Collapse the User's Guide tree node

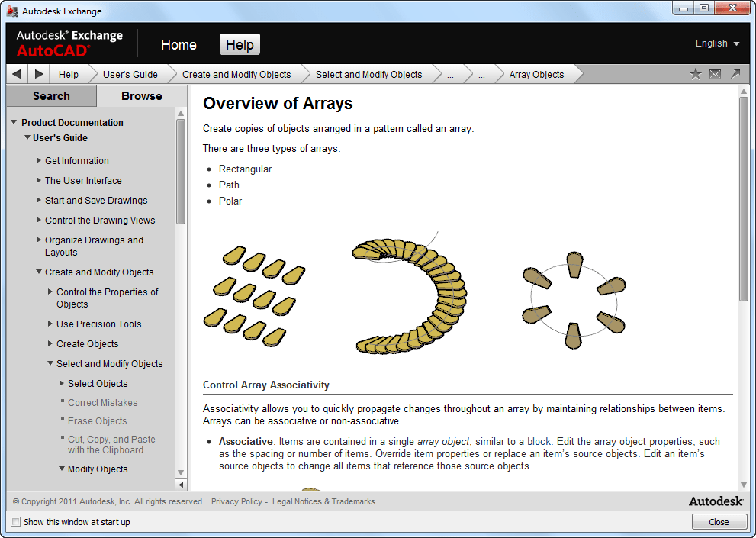click(x=27, y=137)
